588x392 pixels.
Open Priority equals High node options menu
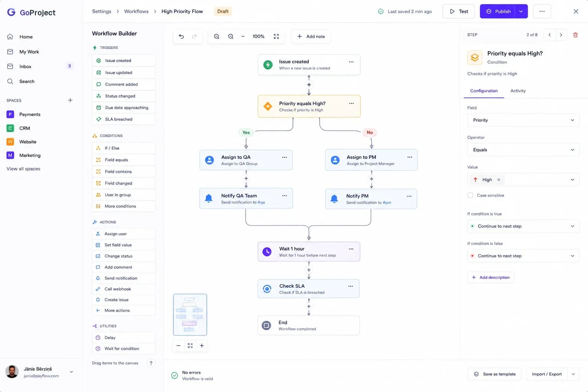tap(351, 103)
